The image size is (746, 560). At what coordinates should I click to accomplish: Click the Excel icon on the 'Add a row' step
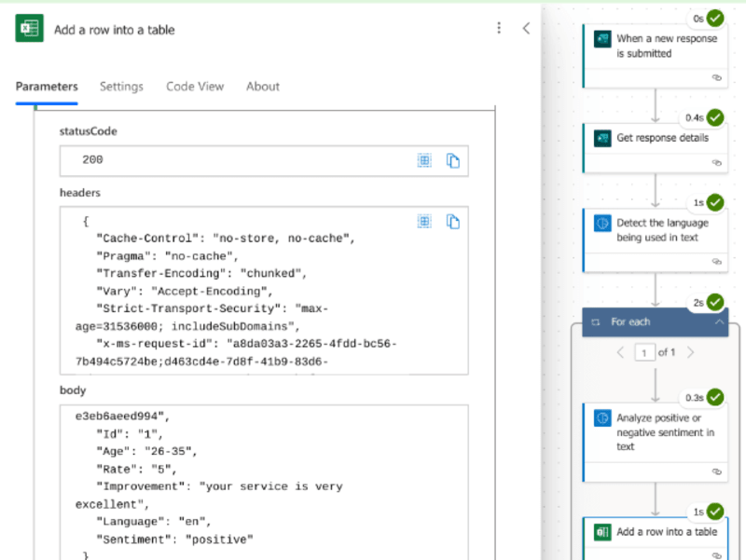point(602,532)
